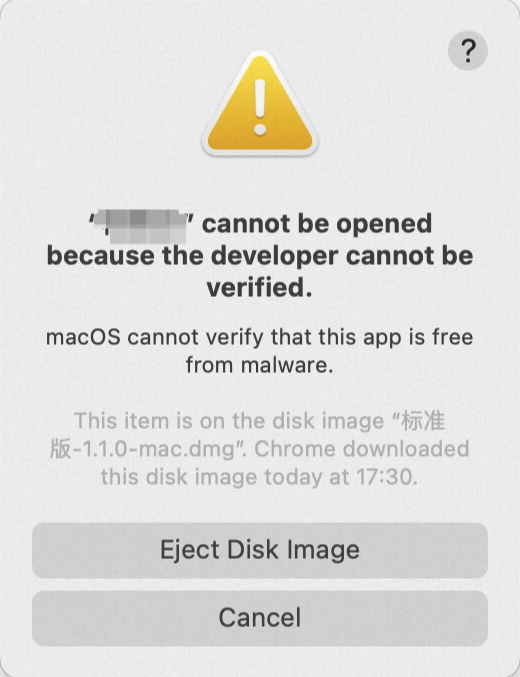
Task: Click the yellow warning triangle icon
Action: pos(260,104)
